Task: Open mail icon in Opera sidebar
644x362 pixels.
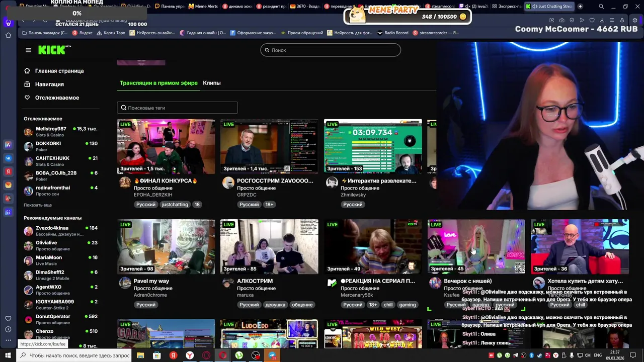Action: [x=8, y=185]
